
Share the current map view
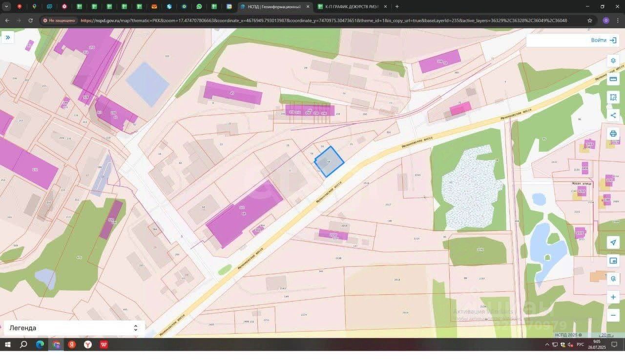pyautogui.click(x=613, y=115)
